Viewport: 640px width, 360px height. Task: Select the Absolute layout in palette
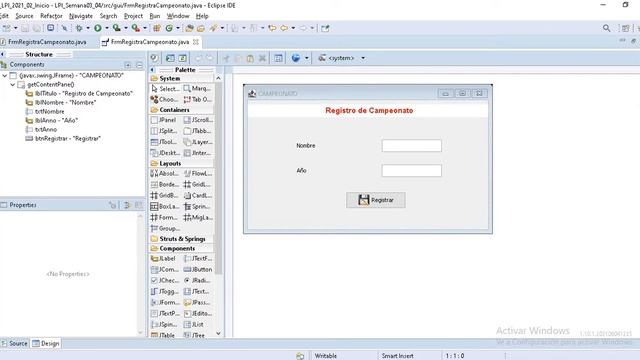(x=165, y=173)
